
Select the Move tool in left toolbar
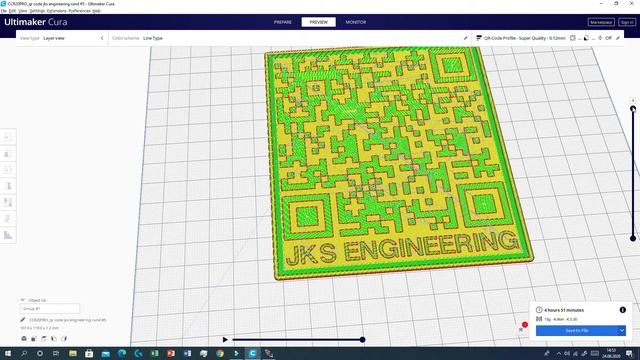click(8, 137)
